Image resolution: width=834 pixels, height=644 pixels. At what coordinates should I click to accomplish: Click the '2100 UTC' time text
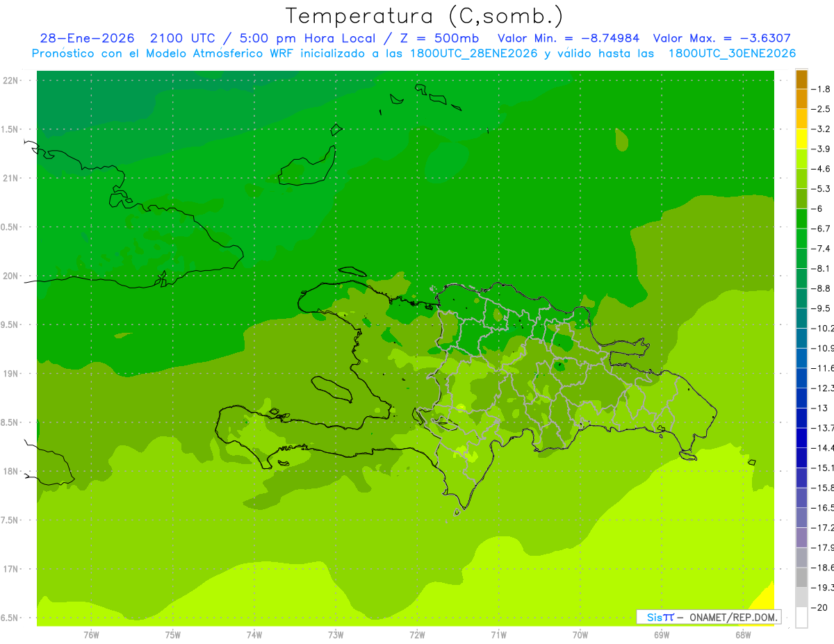click(x=183, y=38)
